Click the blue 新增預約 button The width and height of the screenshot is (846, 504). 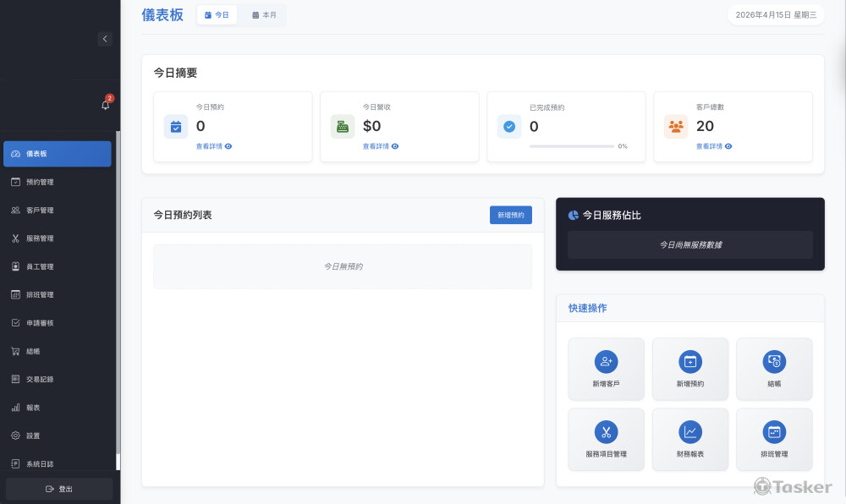click(x=510, y=216)
